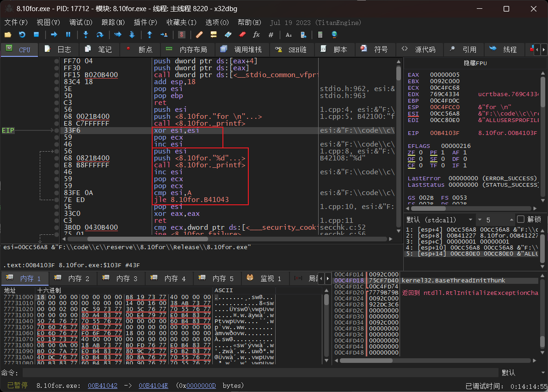Click the hash variables icon
Image resolution: width=548 pixels, height=392 pixels.
tap(271, 35)
